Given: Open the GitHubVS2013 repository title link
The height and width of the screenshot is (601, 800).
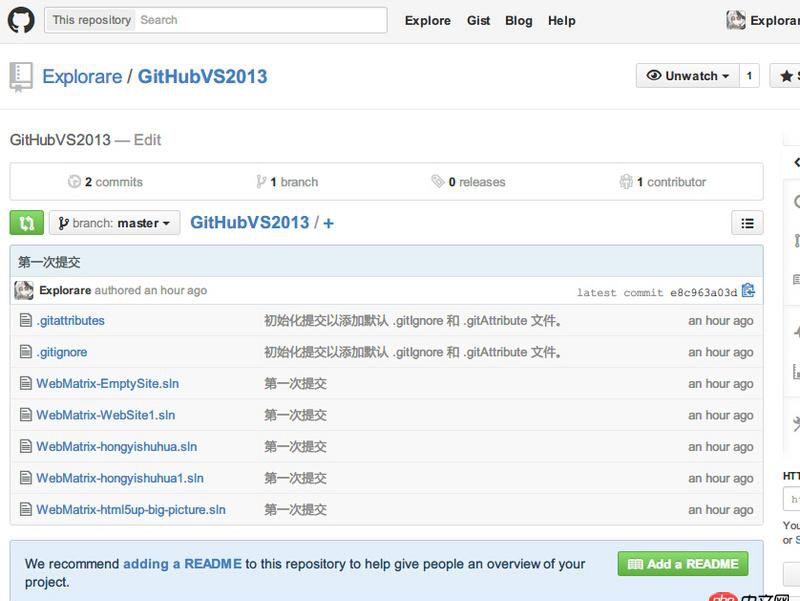Looking at the screenshot, I should 203,77.
